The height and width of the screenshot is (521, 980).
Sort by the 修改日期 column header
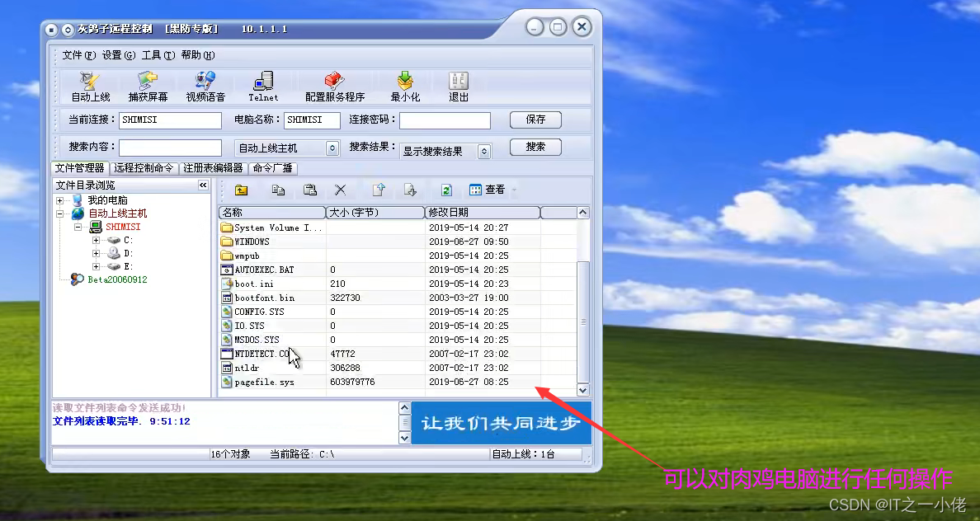coord(483,213)
